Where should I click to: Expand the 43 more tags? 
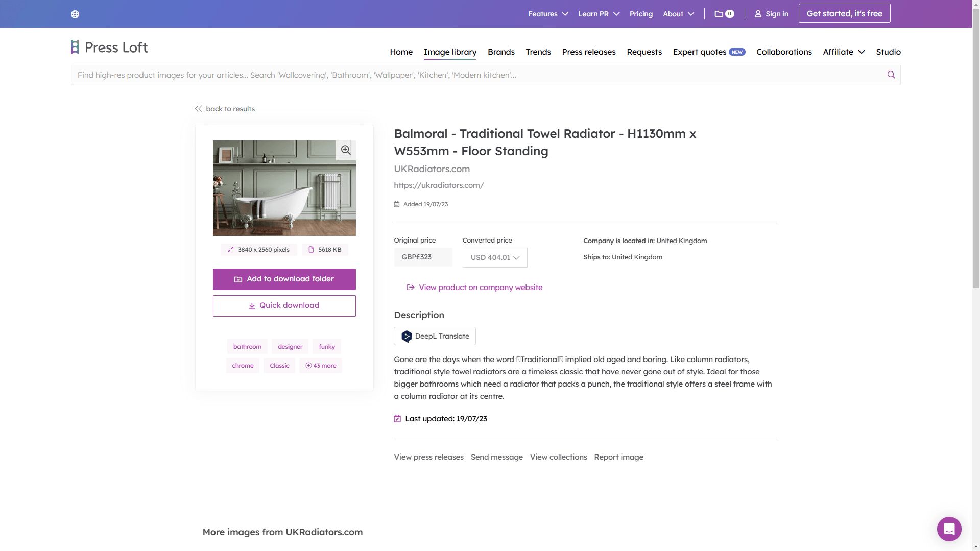320,365
